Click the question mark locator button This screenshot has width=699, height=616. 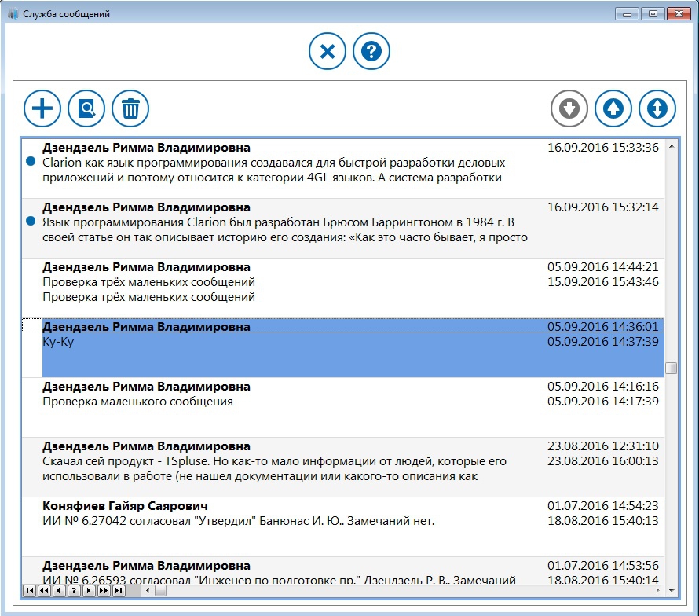[x=74, y=590]
